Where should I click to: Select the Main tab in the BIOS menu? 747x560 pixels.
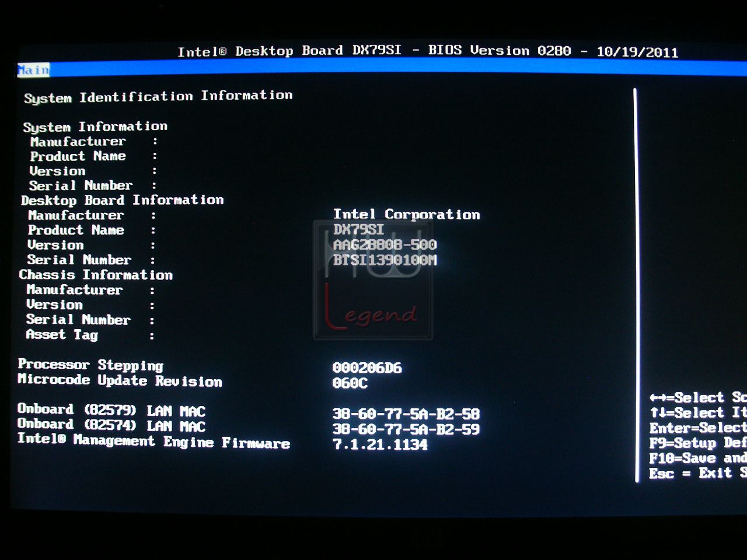click(x=34, y=70)
